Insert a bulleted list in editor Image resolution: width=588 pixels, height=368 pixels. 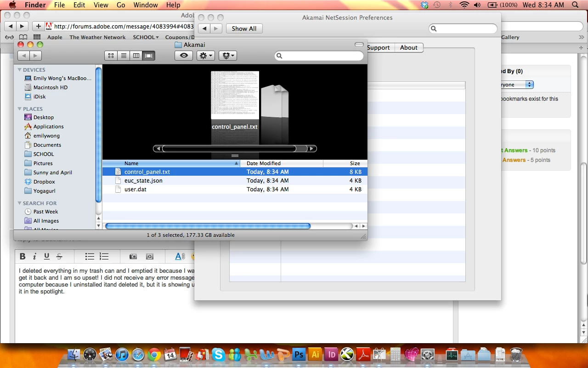coord(90,256)
